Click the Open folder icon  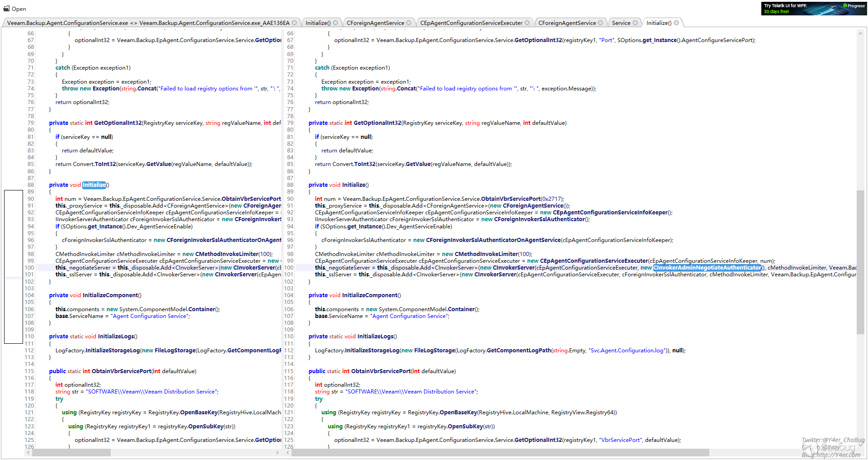tap(7, 9)
